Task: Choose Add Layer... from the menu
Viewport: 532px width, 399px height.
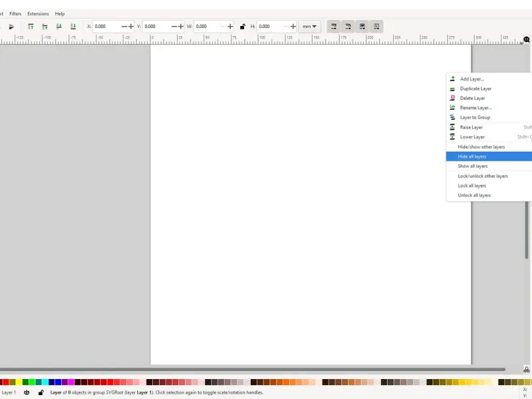Action: 489,79
